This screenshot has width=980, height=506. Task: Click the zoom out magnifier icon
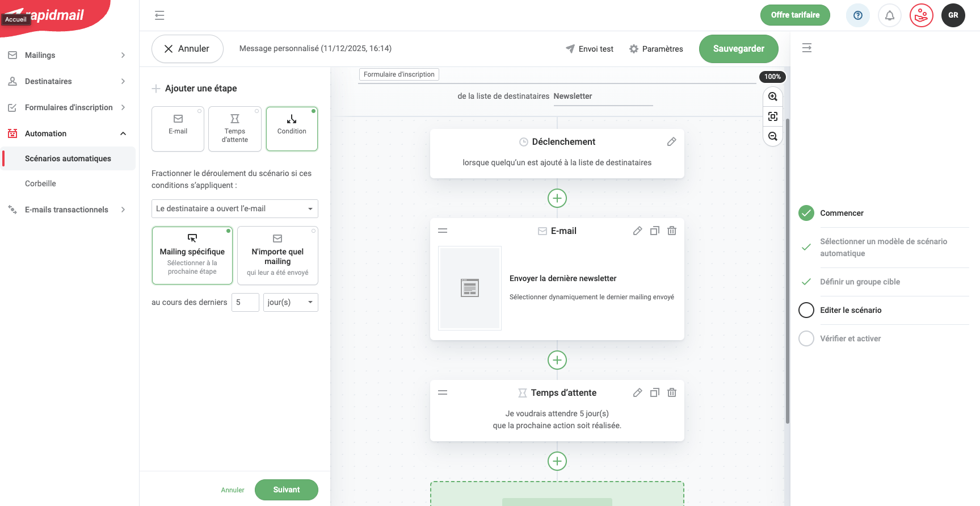point(772,136)
